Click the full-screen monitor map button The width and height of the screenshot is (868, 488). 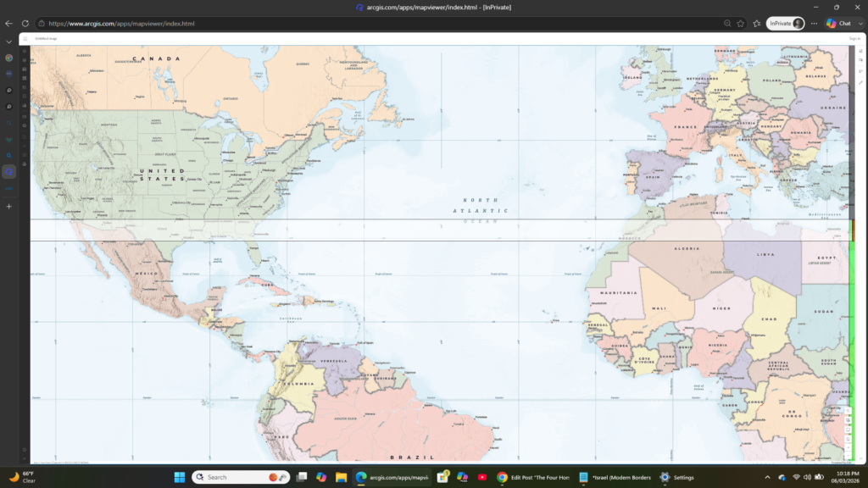(x=848, y=430)
